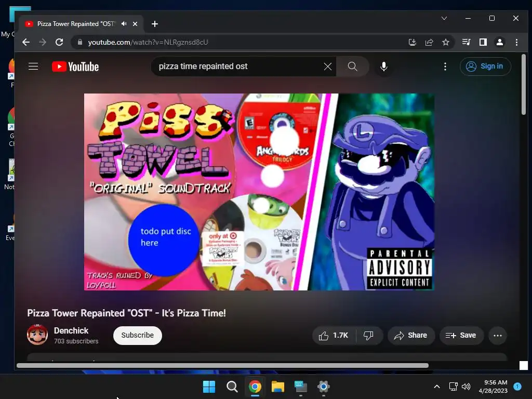Share this page via address bar icon

429,42
